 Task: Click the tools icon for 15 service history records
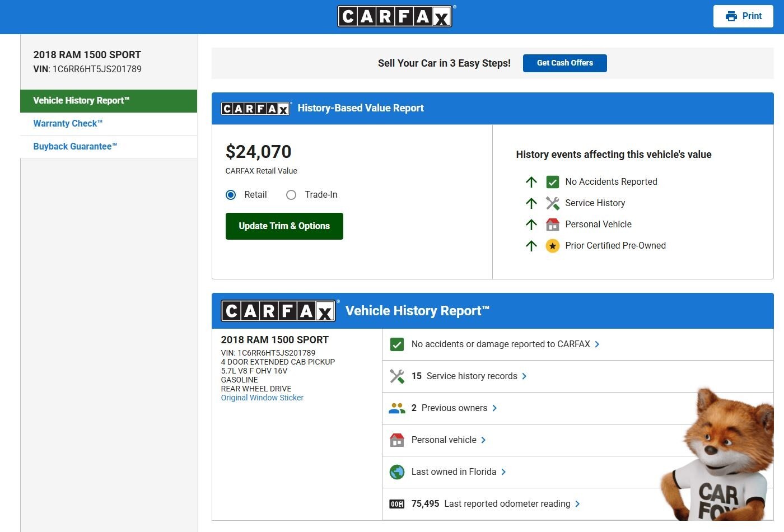(x=397, y=376)
